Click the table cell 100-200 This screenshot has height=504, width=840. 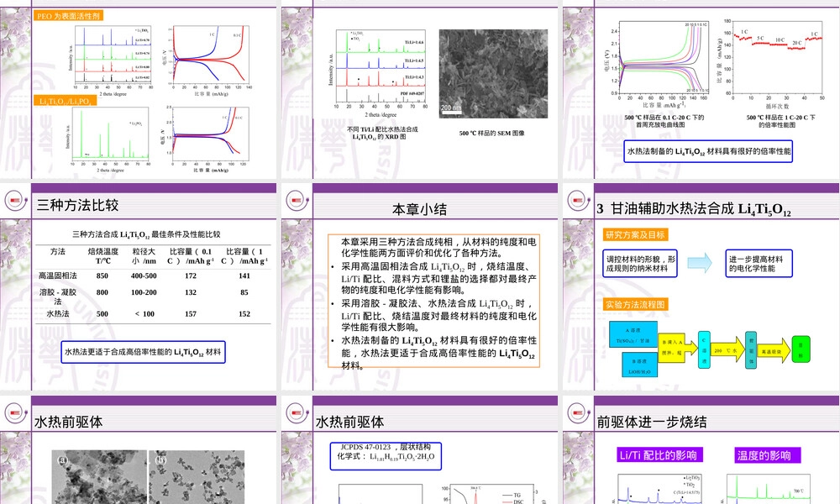click(x=144, y=292)
